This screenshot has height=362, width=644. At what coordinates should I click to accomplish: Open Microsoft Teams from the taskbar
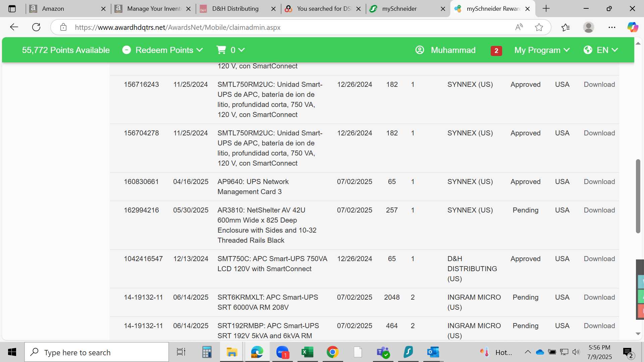[383, 352]
